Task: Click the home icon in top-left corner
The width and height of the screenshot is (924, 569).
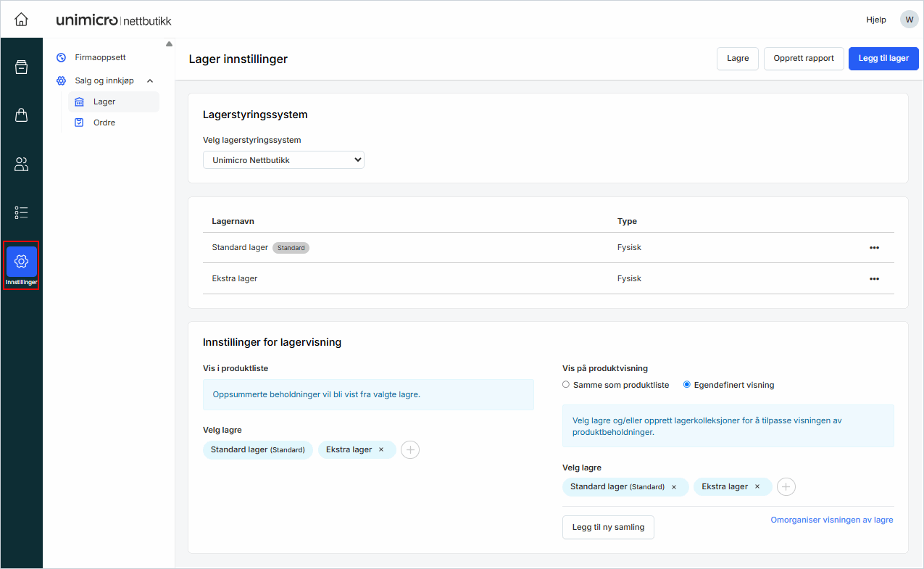Action: 22,20
